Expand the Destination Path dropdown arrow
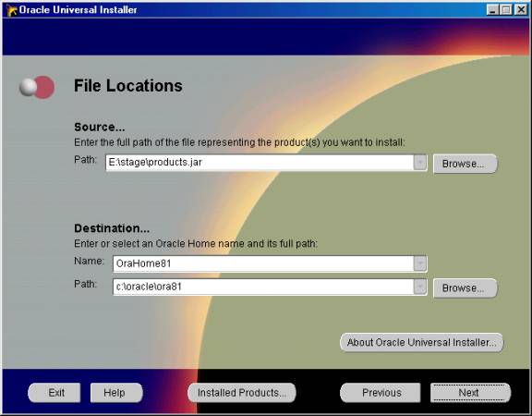This screenshot has height=416, width=532. tap(419, 287)
